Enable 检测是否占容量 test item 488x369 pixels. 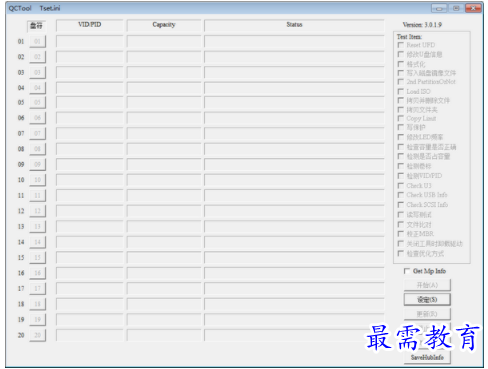401,156
